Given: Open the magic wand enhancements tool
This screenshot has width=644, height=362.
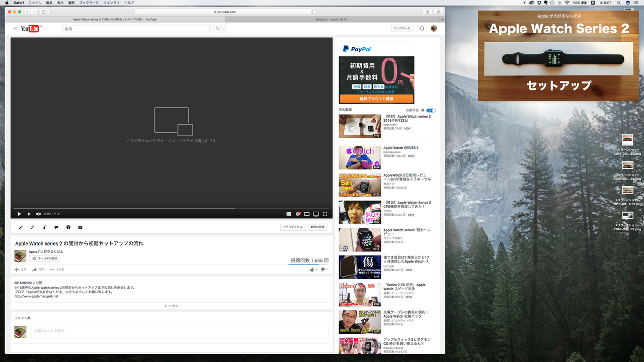Looking at the screenshot, I should (32, 227).
